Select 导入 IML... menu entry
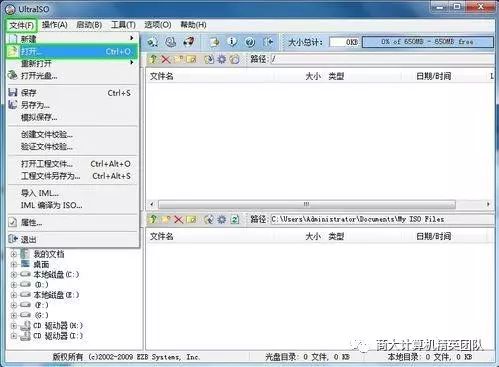 [x=72, y=193]
